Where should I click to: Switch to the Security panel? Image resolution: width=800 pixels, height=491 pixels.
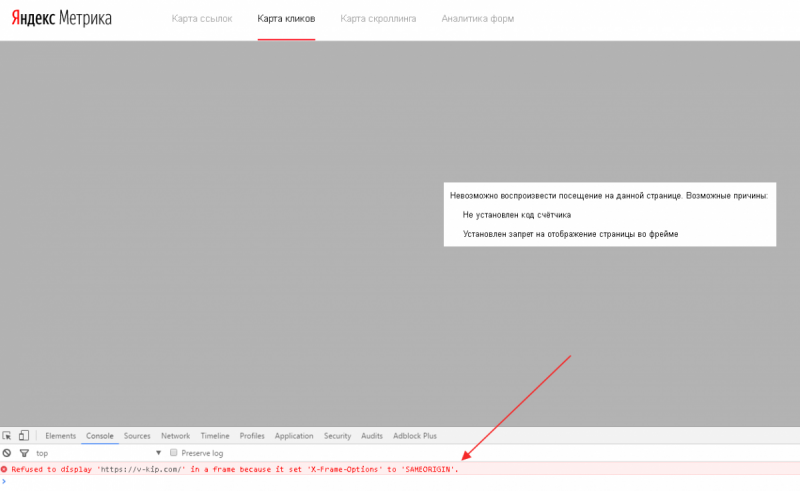click(x=337, y=436)
